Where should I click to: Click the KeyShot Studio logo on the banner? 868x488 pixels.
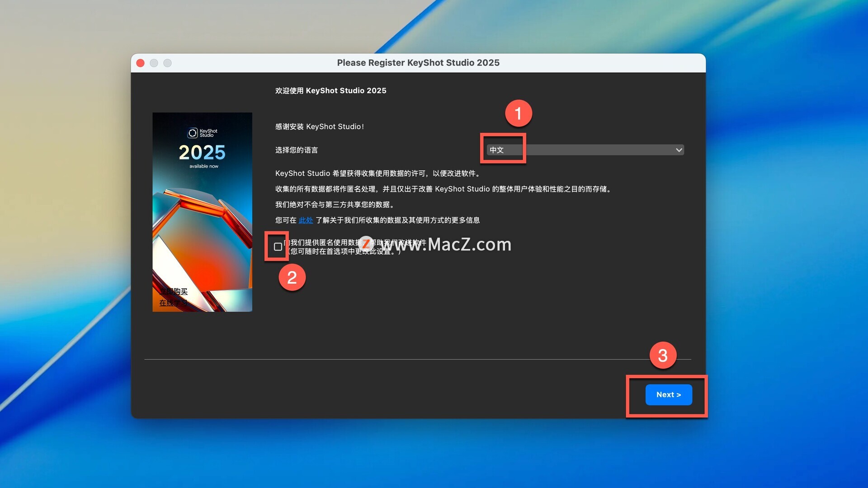pos(202,133)
